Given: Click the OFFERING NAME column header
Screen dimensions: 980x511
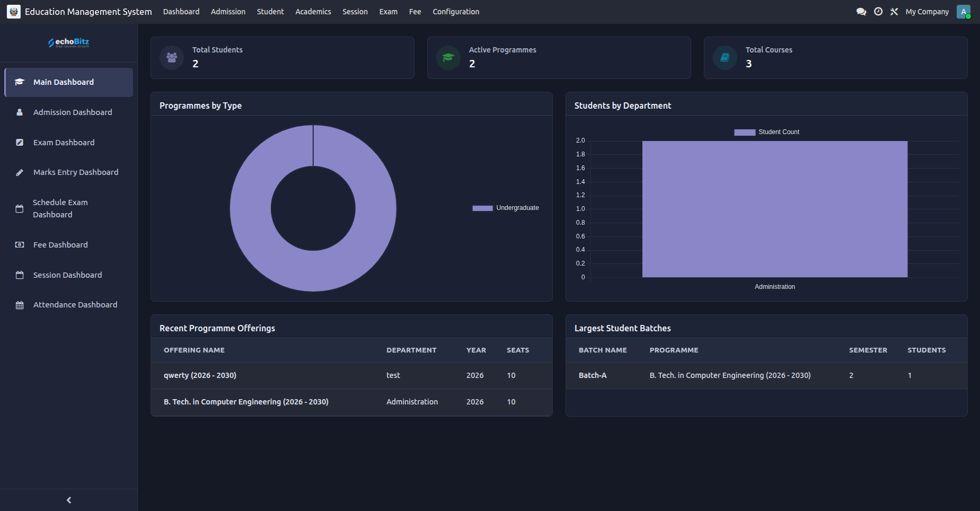Looking at the screenshot, I should pyautogui.click(x=194, y=350).
